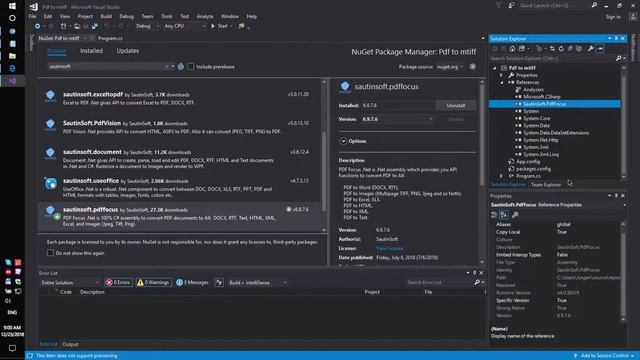Click the Save All toolbar icon
Image resolution: width=640 pixels, height=360 pixels.
coord(95,26)
